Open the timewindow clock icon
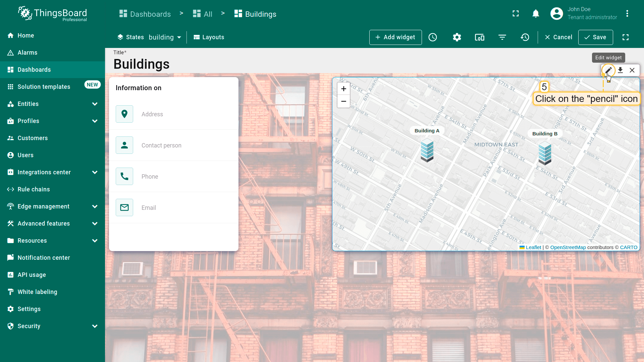 pos(433,37)
